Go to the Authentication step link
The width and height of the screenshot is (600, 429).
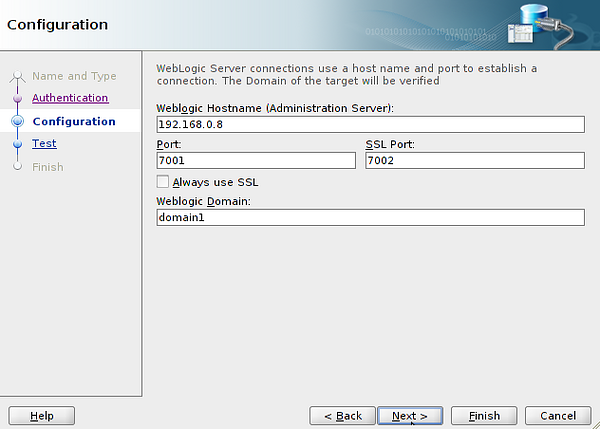coord(70,98)
